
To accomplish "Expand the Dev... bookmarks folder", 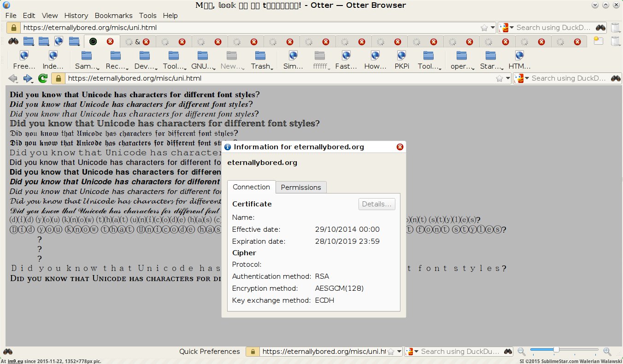I will click(145, 60).
